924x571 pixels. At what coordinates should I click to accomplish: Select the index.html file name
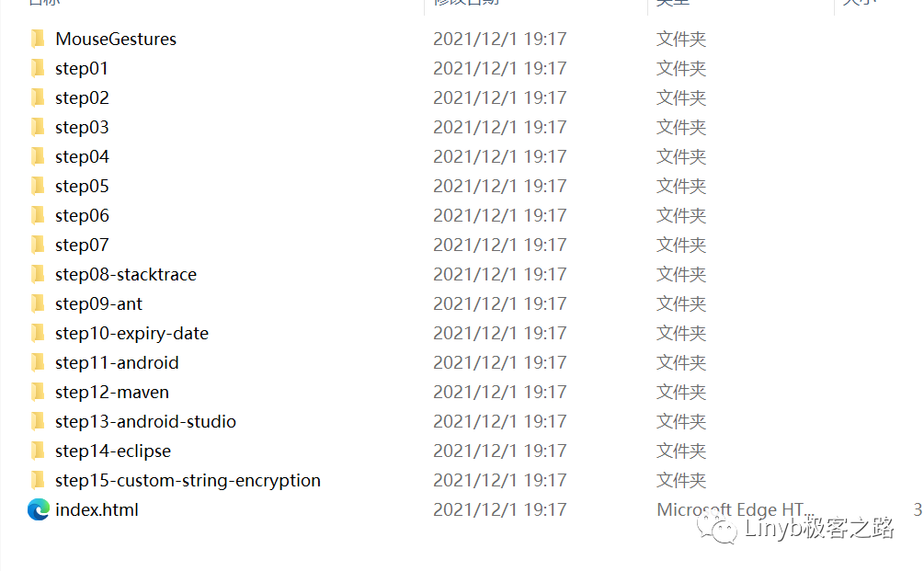pos(97,509)
